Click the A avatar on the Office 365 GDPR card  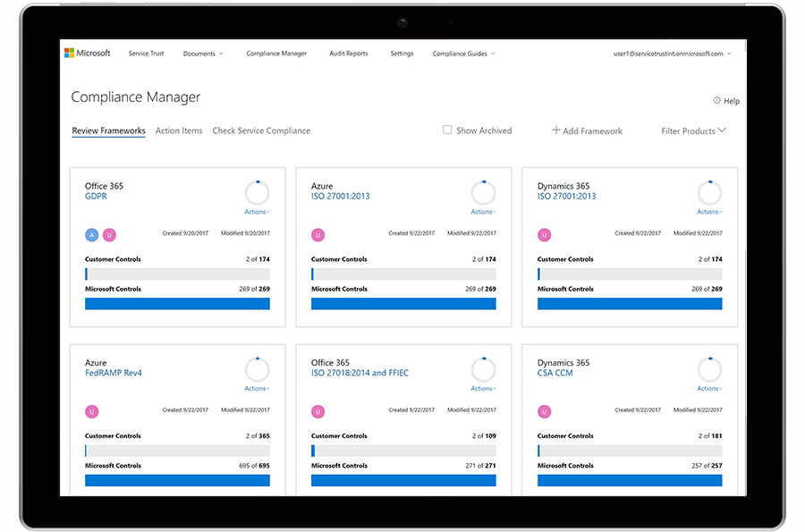click(x=91, y=234)
